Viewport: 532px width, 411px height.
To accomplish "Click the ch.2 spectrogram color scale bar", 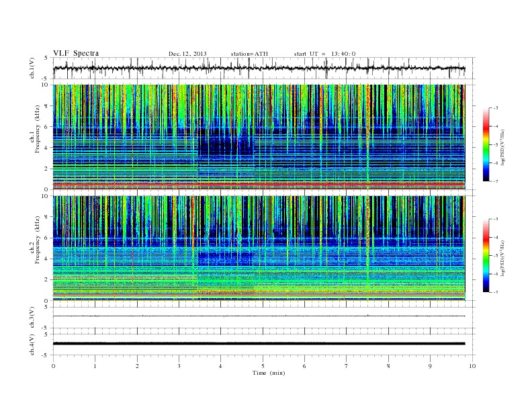I will pyautogui.click(x=486, y=256).
